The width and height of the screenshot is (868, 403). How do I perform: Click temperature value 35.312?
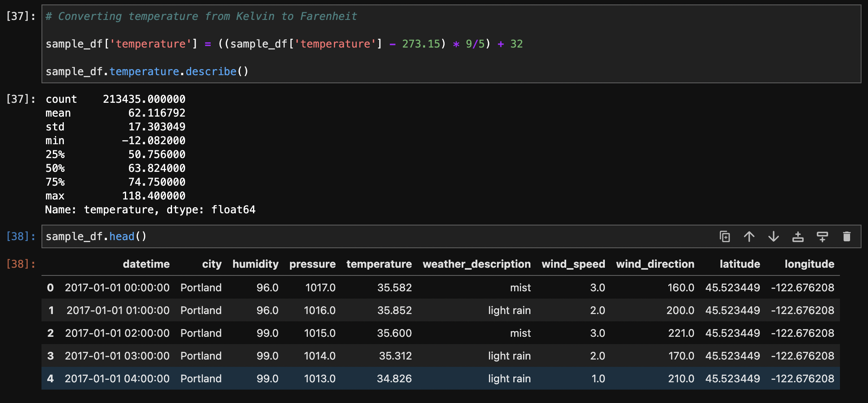[x=395, y=356]
